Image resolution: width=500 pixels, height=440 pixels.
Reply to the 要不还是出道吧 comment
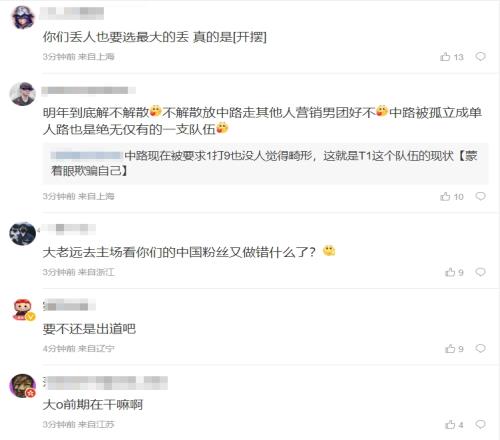480,348
